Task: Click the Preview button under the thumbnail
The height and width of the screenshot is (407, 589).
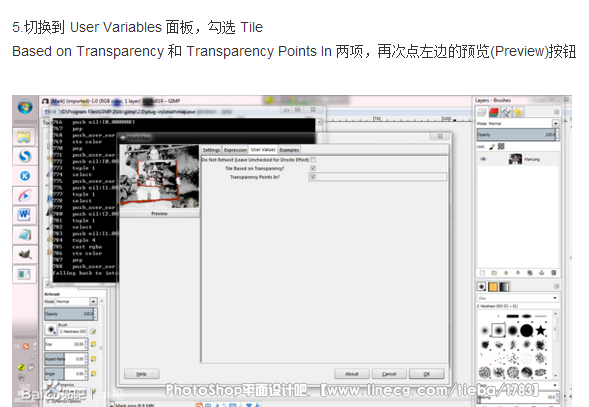Action: tap(159, 213)
